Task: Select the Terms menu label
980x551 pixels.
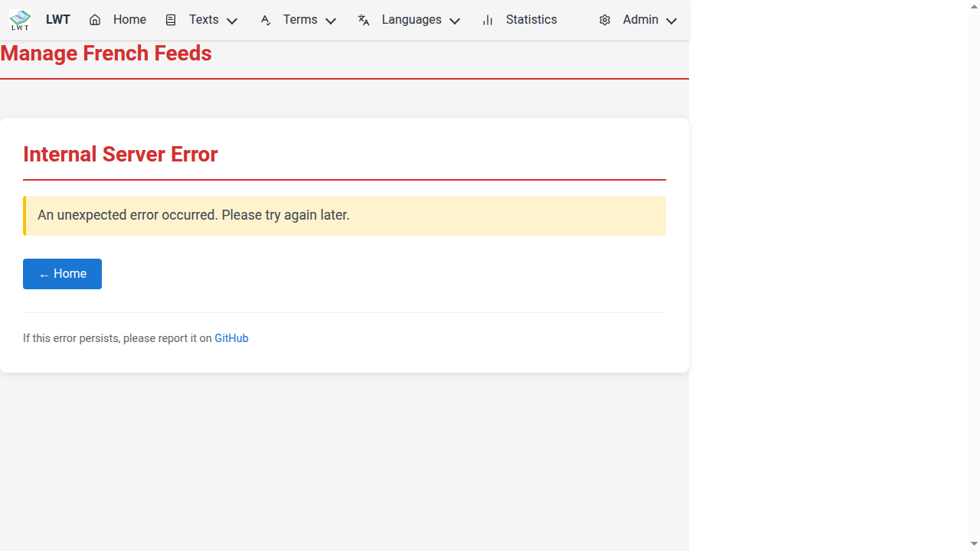Action: tap(300, 20)
